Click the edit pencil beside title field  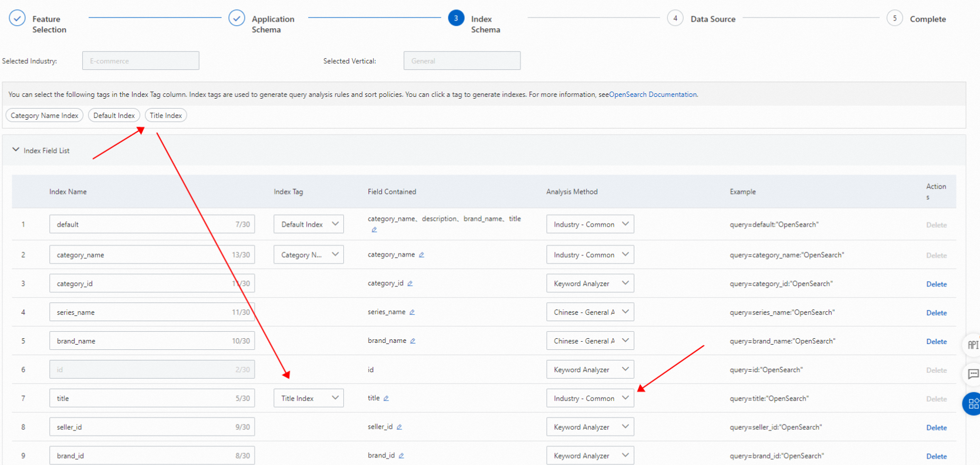click(386, 399)
